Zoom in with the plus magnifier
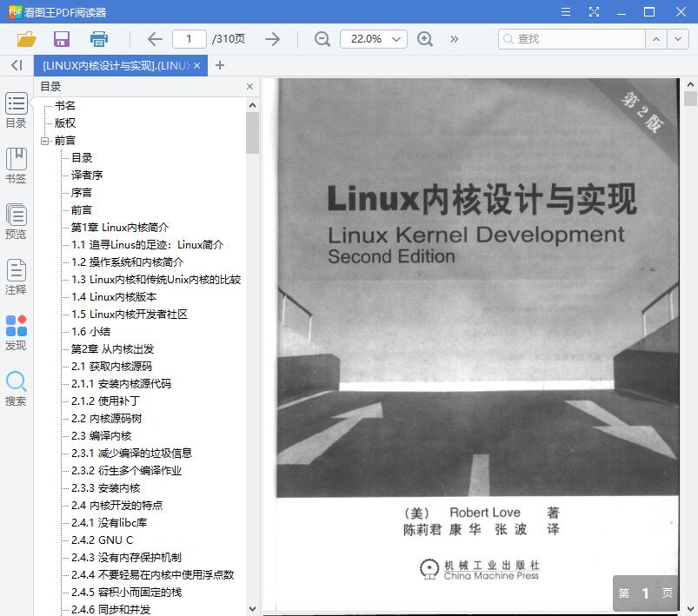This screenshot has height=616, width=698. click(425, 39)
